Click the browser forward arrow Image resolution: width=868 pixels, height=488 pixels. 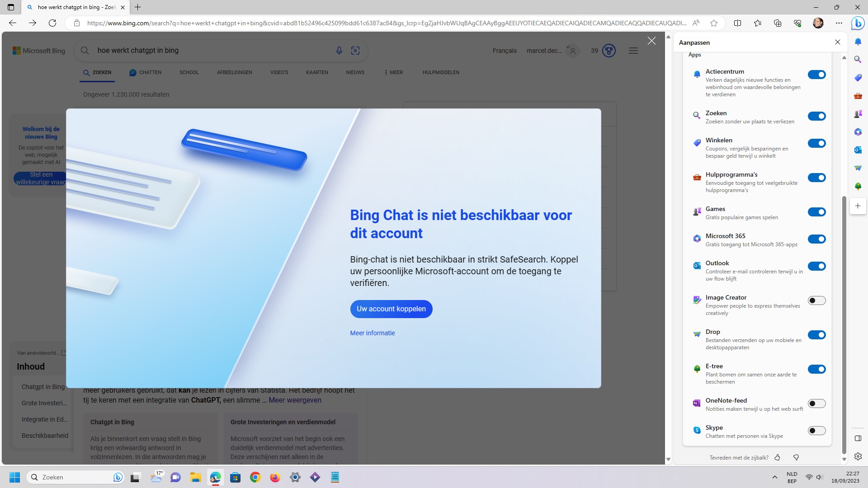coord(33,23)
